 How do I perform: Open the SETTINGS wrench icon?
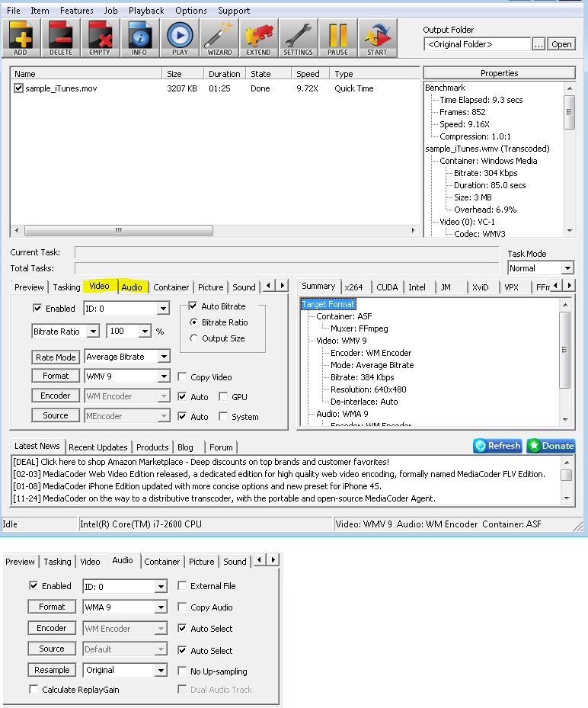[298, 38]
